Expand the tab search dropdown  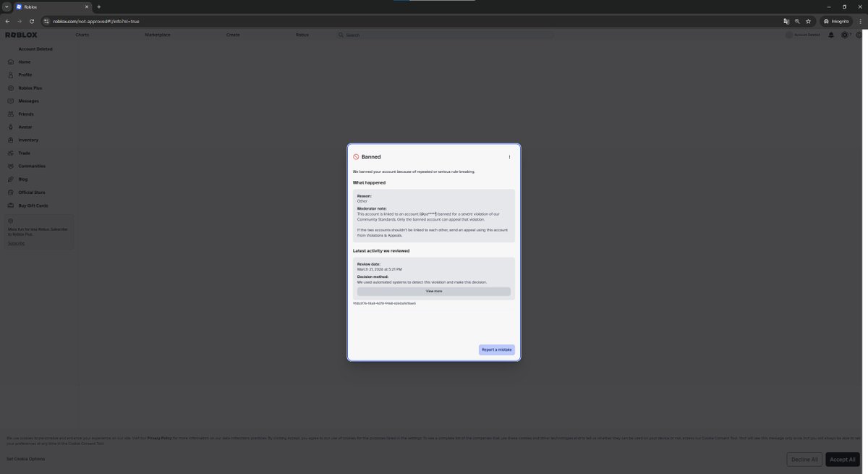coord(7,7)
